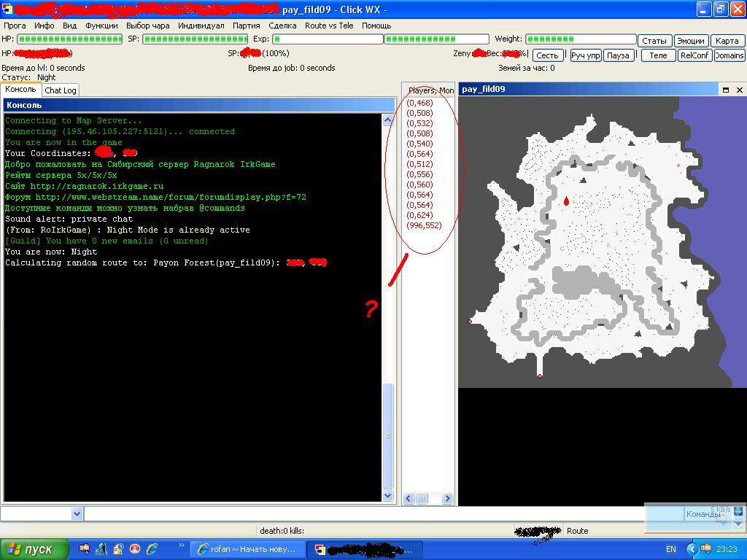
Task: Open the Индивидуал menu
Action: [x=201, y=26]
